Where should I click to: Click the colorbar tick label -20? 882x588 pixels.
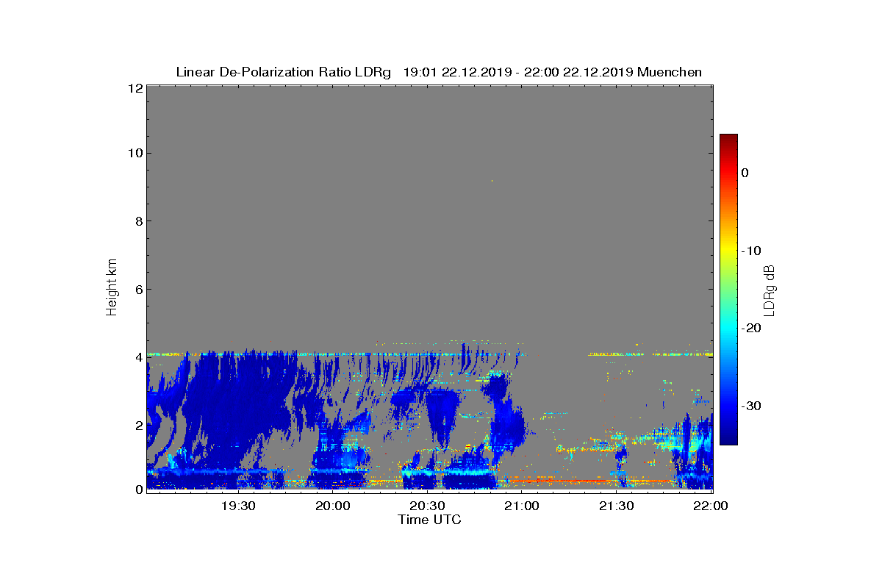coord(750,328)
